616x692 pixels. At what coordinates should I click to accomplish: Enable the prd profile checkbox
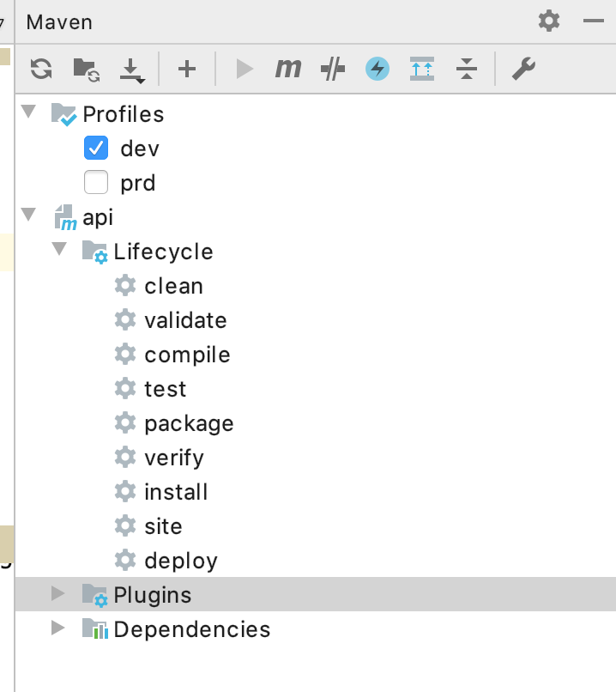coord(96,182)
